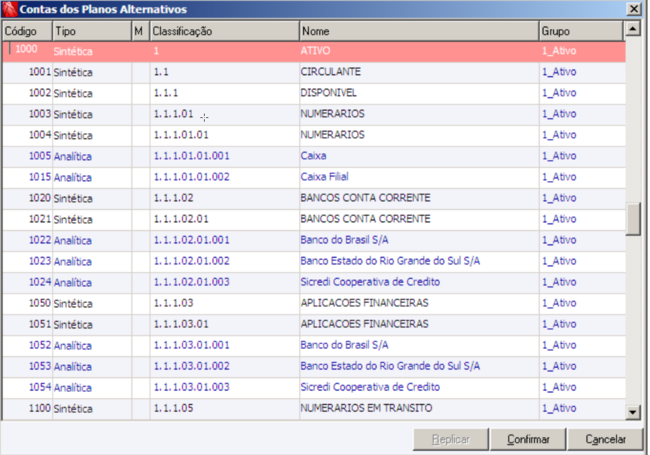Viewport: 650px width, 455px height.
Task: Click code 1001 in the table
Action: coord(40,72)
